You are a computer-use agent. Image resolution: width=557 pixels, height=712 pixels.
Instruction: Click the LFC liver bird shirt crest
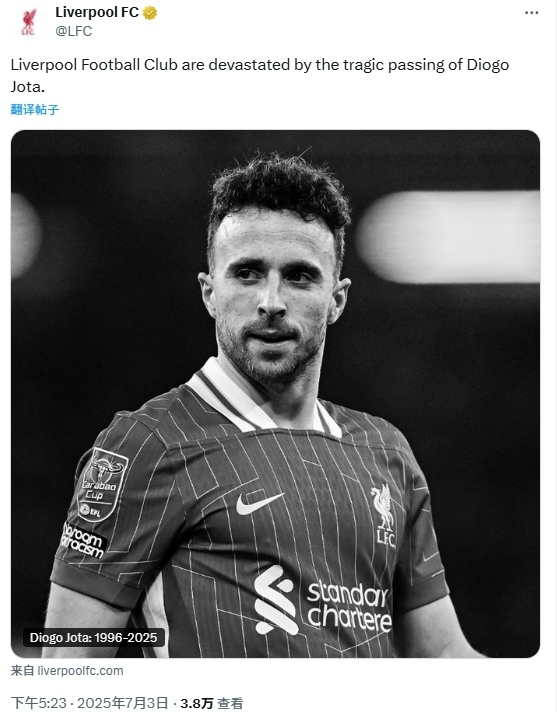(x=384, y=515)
